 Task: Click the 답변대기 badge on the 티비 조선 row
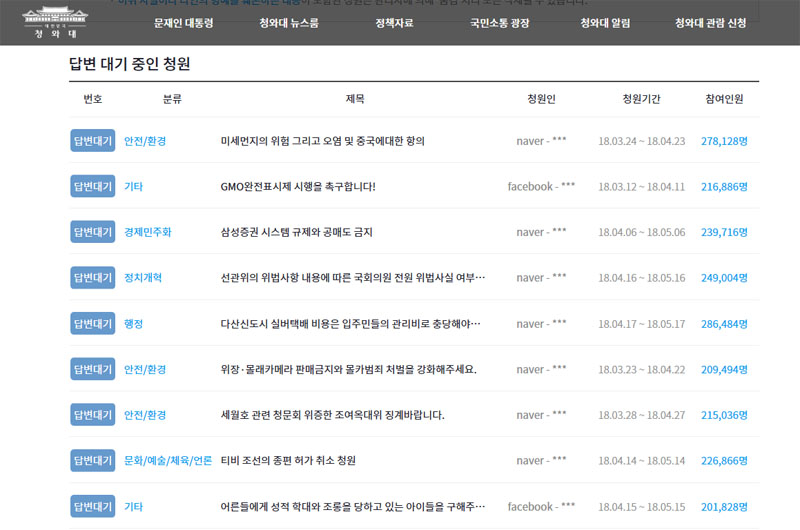pyautogui.click(x=93, y=460)
